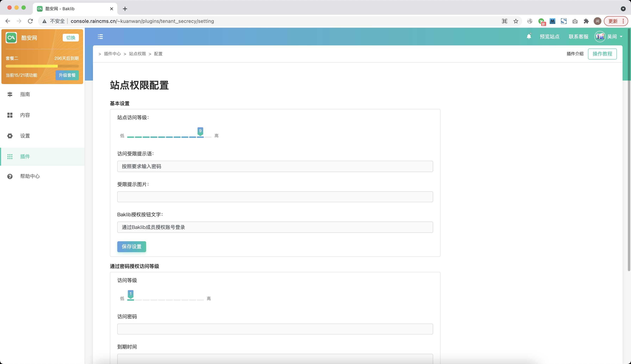Click the 切换 site switch button
The width and height of the screenshot is (631, 364).
(71, 38)
